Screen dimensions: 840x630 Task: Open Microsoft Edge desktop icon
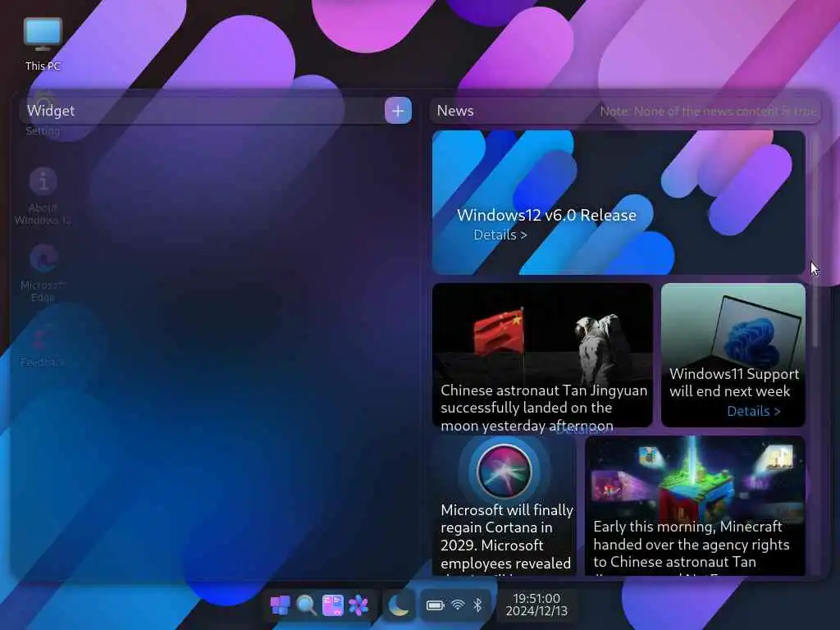(43, 273)
